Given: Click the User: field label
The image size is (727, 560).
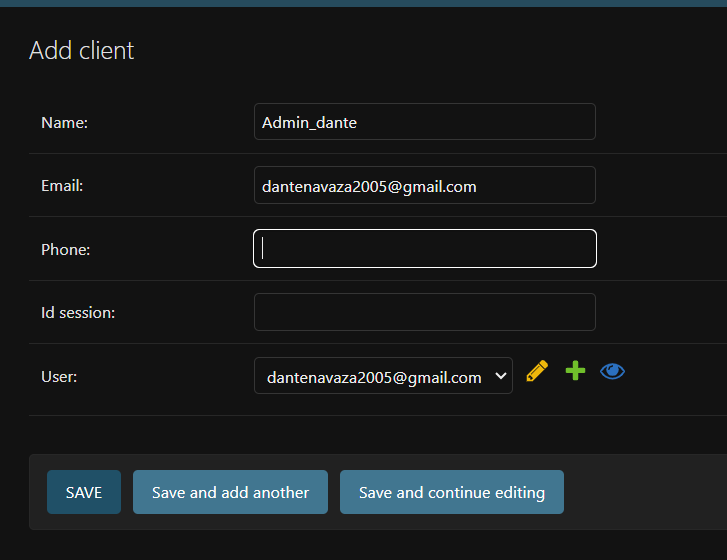Looking at the screenshot, I should point(59,377).
